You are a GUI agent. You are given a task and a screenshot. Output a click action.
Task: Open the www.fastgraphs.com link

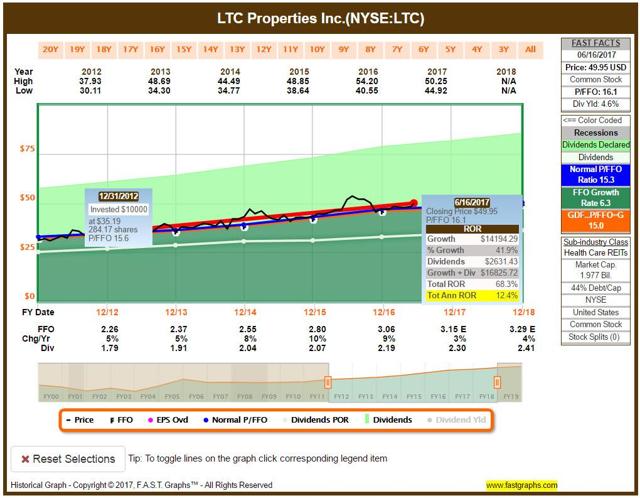point(522,485)
